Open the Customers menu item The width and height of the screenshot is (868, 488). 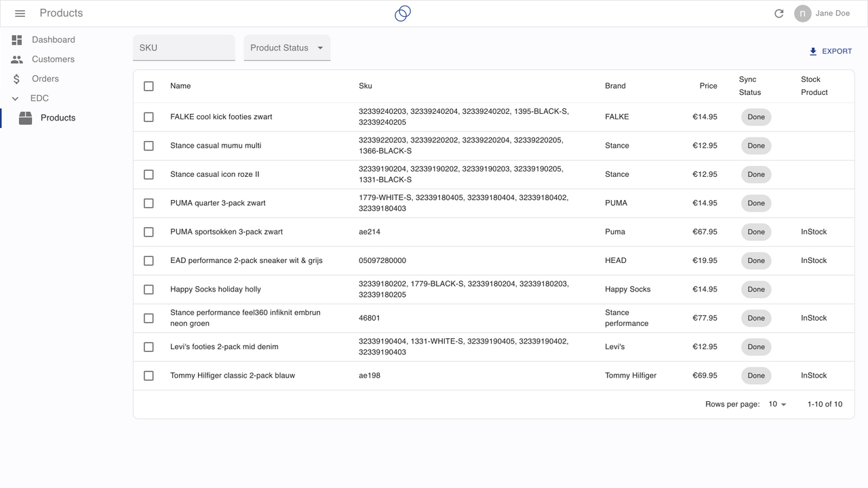pyautogui.click(x=53, y=60)
